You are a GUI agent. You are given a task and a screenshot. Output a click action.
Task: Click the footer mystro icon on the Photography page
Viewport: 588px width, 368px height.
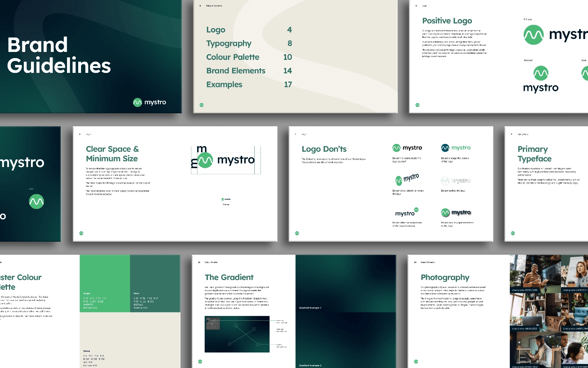[x=416, y=361]
